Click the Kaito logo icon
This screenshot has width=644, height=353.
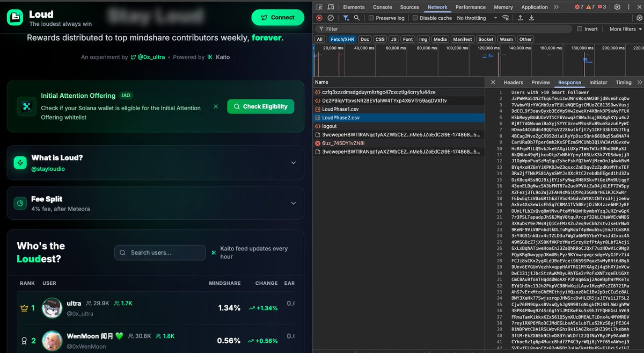(210, 57)
